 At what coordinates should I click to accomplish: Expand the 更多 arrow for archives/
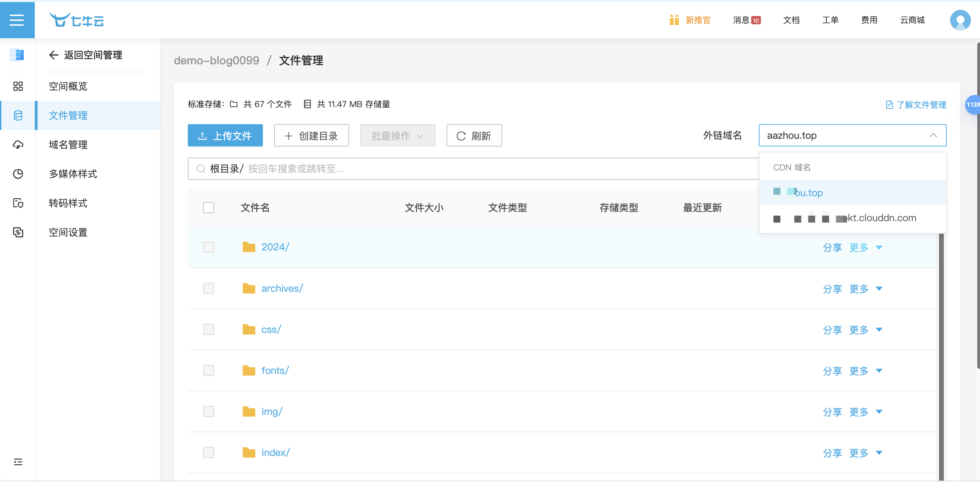pyautogui.click(x=879, y=289)
